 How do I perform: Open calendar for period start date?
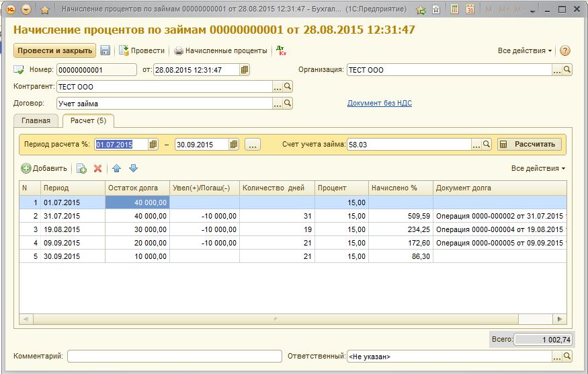153,144
